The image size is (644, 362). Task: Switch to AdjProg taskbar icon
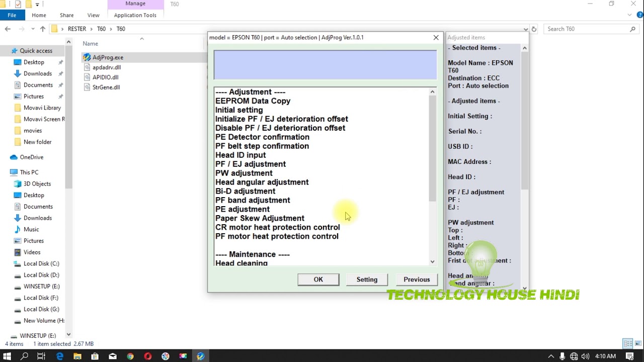[201, 356]
